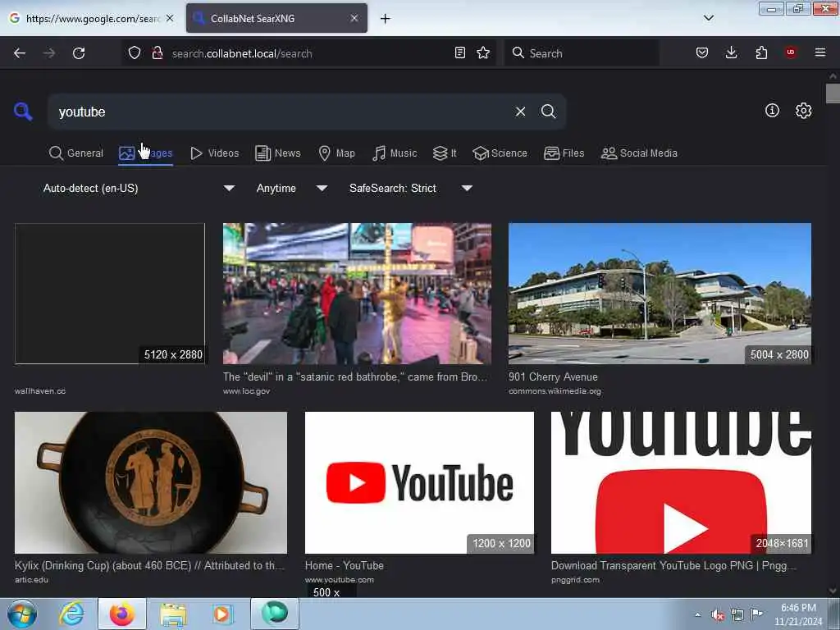Viewport: 840px width, 630px height.
Task: Open Windows Media Player from the taskbar
Action: (222, 614)
